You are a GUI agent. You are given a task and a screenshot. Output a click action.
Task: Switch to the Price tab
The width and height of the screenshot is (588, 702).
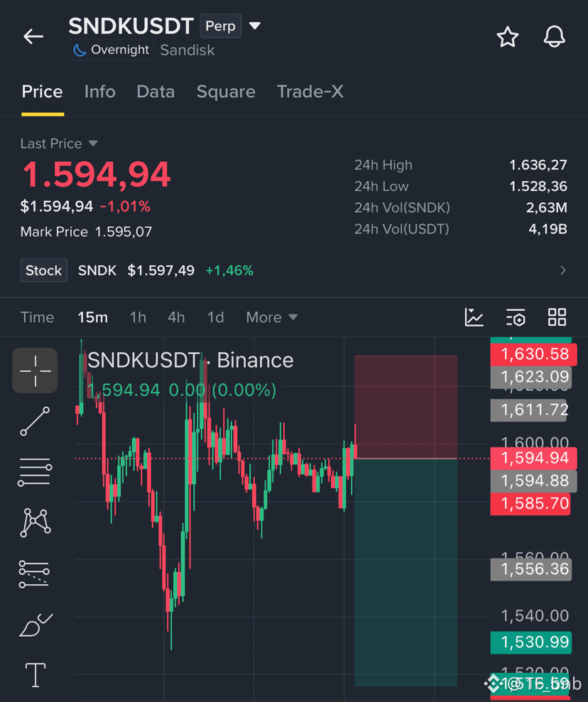[x=42, y=92]
